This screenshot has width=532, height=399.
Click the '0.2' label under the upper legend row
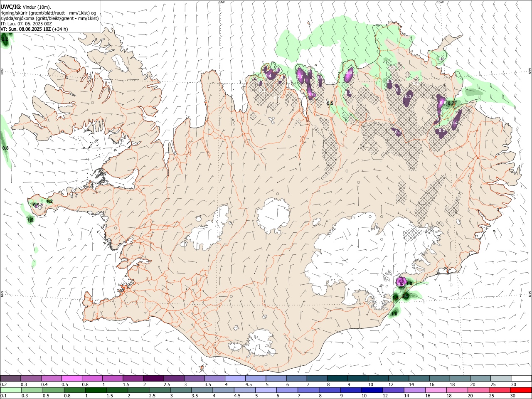tap(3, 384)
